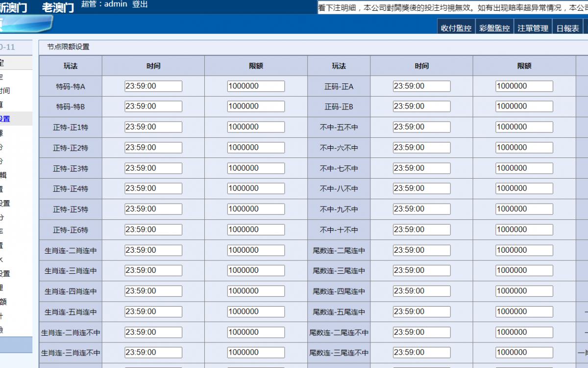Click the time field for 尾数连-二尾连不中
This screenshot has height=368, width=588.
tap(422, 332)
